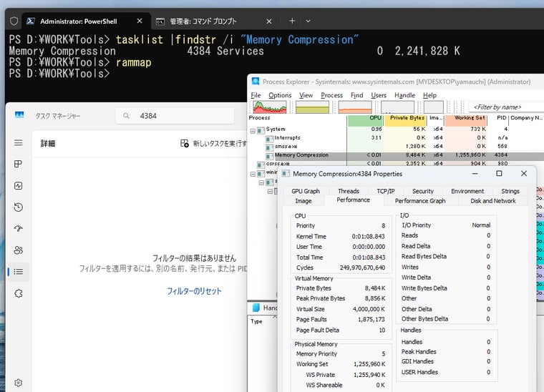Open File menu in Process Explorer
The height and width of the screenshot is (392, 544).
click(x=256, y=95)
